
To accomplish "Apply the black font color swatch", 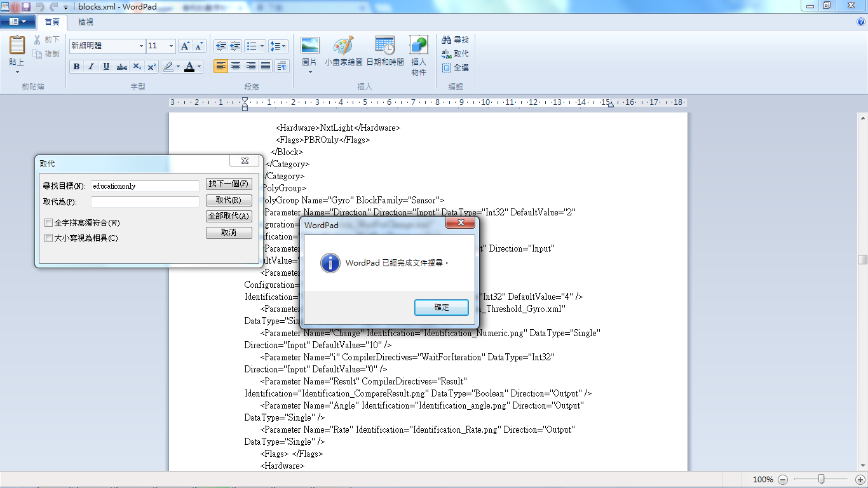I will [x=189, y=67].
